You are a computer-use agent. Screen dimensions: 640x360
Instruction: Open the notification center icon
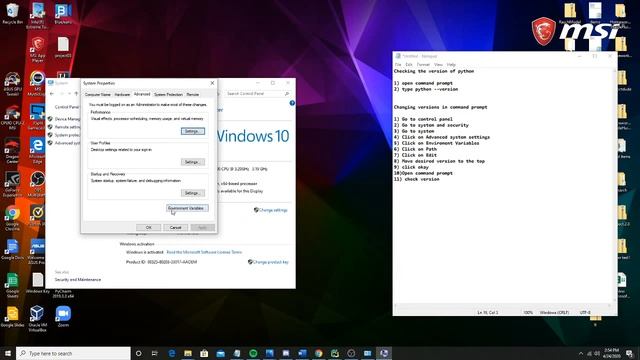(x=630, y=353)
